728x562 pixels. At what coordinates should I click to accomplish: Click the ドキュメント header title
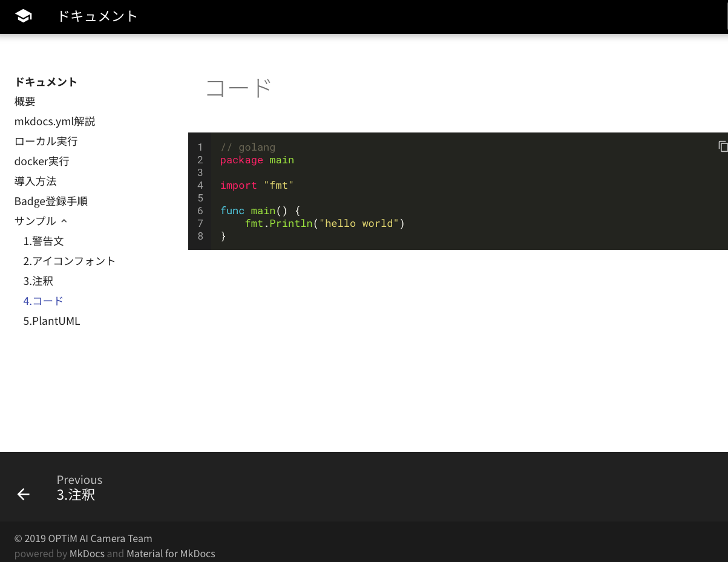(x=97, y=16)
